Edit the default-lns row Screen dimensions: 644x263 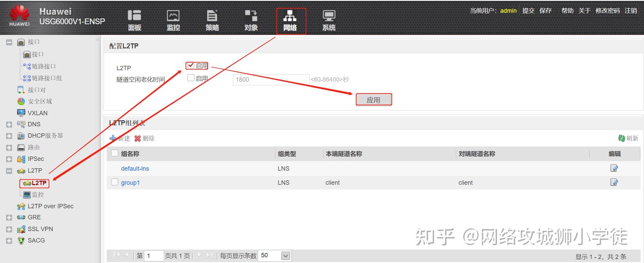[614, 168]
